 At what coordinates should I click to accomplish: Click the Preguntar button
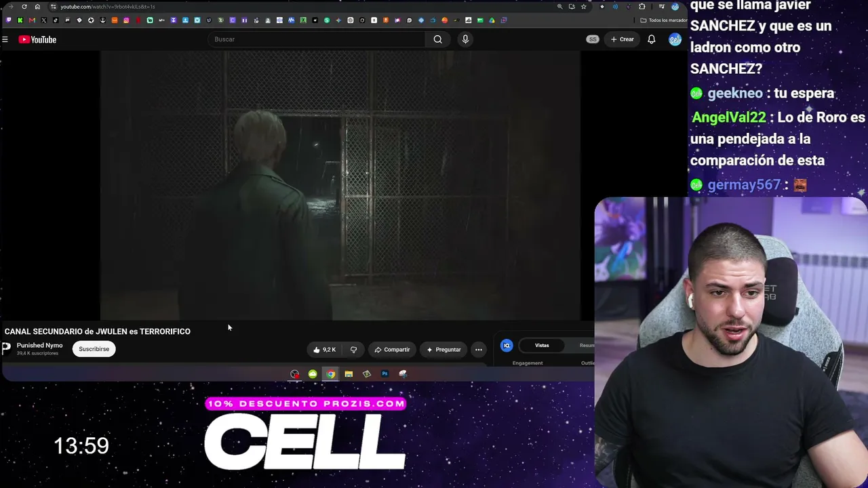point(443,350)
